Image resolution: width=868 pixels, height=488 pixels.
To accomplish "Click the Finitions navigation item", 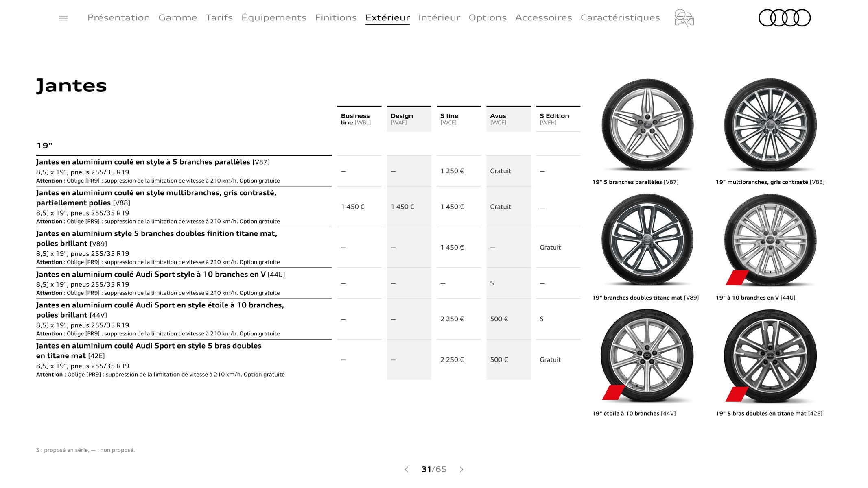I will click(x=335, y=17).
